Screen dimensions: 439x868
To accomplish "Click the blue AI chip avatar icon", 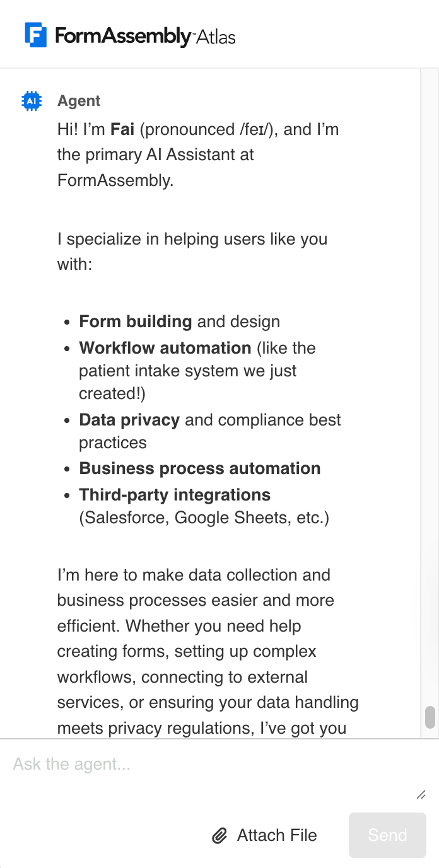I will [x=31, y=101].
